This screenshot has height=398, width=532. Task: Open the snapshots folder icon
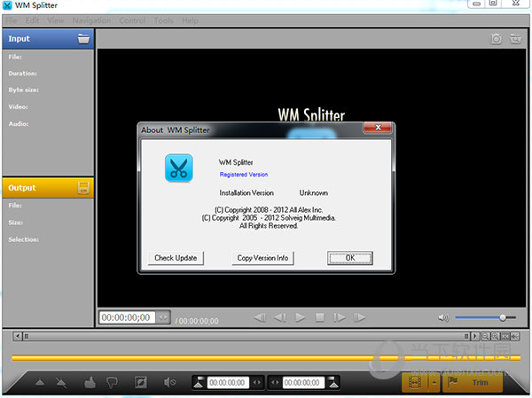[x=516, y=39]
